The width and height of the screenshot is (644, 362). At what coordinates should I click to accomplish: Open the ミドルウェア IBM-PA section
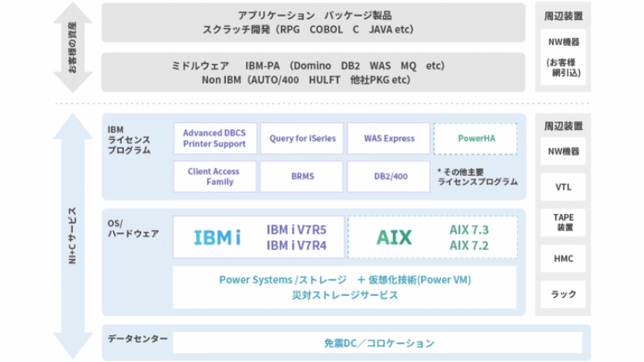point(314,73)
